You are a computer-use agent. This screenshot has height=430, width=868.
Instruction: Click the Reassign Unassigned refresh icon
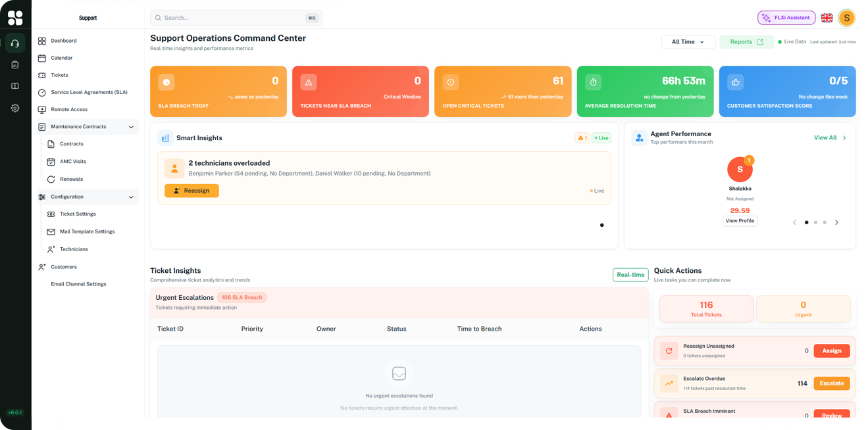[669, 350]
